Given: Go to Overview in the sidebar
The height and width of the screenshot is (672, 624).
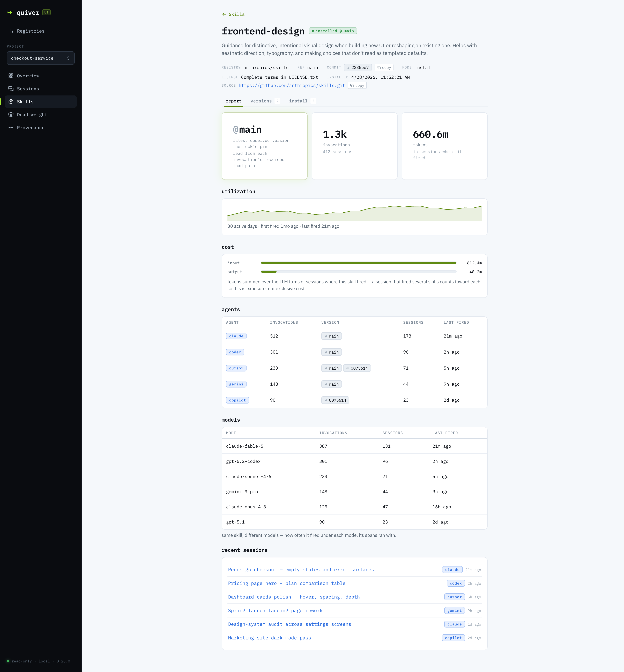Looking at the screenshot, I should coord(41,76).
